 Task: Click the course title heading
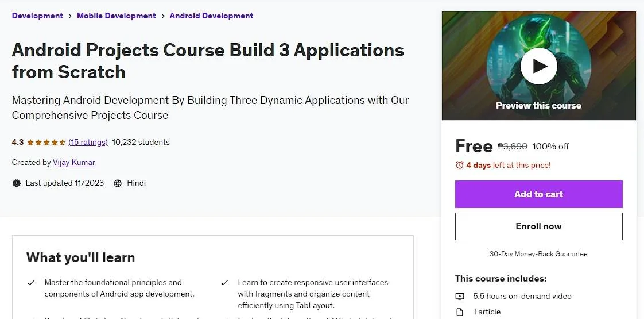click(208, 61)
